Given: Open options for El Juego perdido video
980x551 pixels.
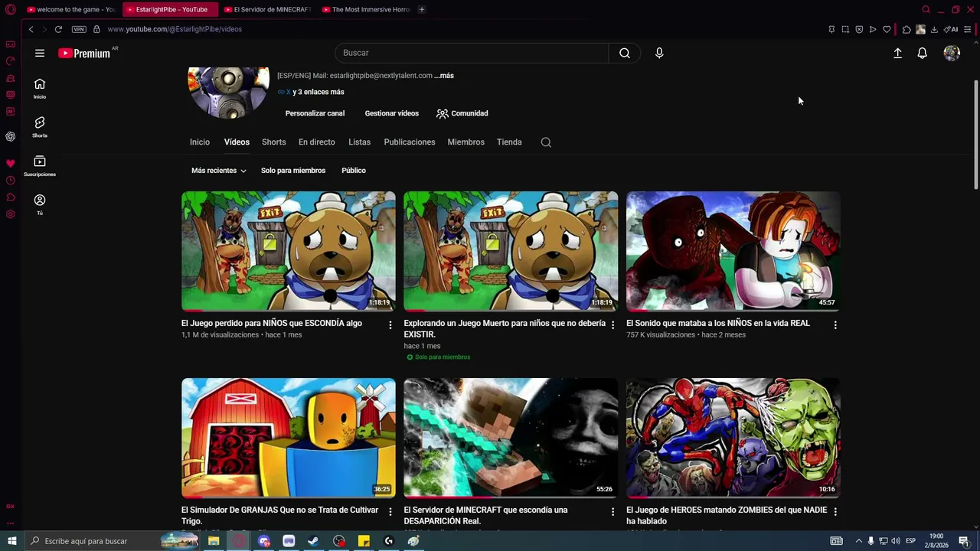Looking at the screenshot, I should coord(390,325).
